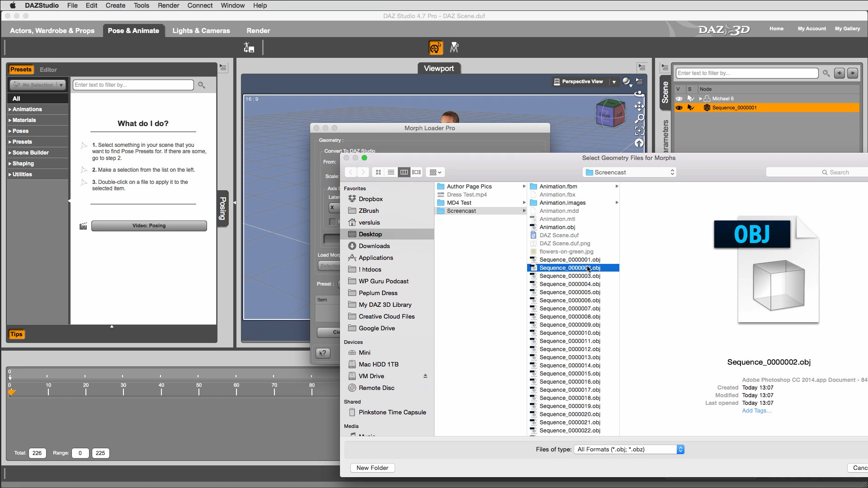
Task: Click the orange timeline playhead marker
Action: pyautogui.click(x=12, y=393)
